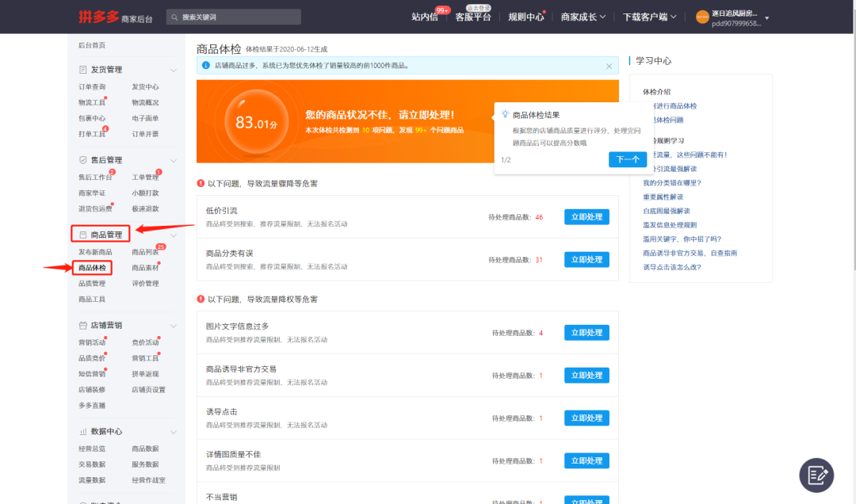Open 商品诱导非官方交易,自查指南 link
Image resolution: width=856 pixels, height=504 pixels.
(x=690, y=254)
